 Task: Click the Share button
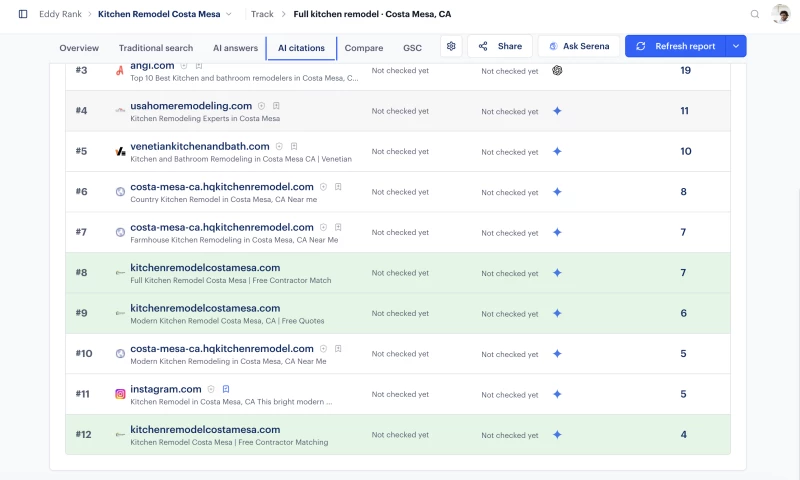tap(500, 46)
